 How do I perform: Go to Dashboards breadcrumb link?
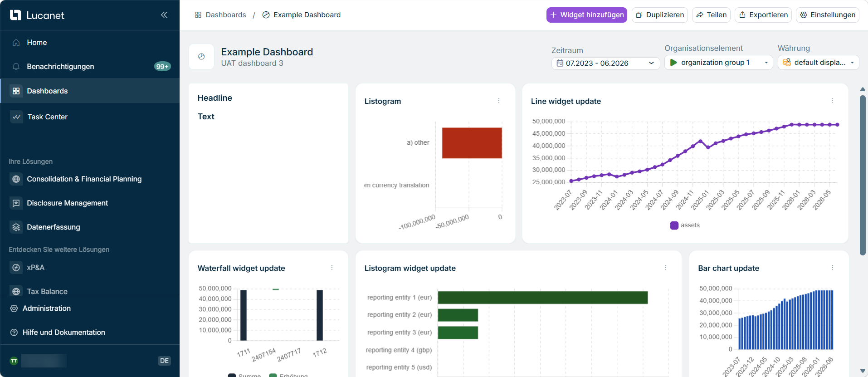(x=220, y=15)
